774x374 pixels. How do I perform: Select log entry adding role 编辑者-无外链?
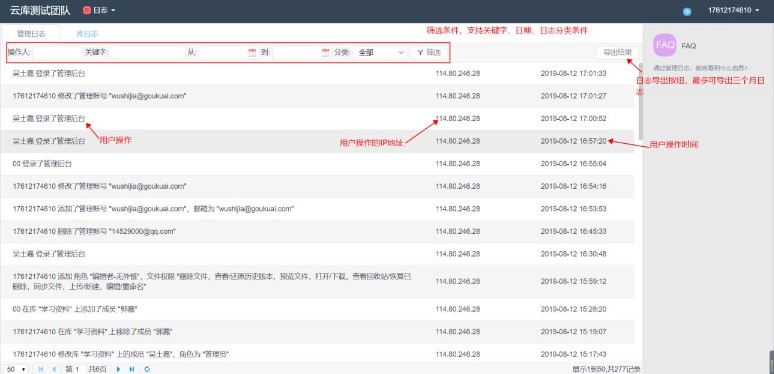[x=317, y=281]
